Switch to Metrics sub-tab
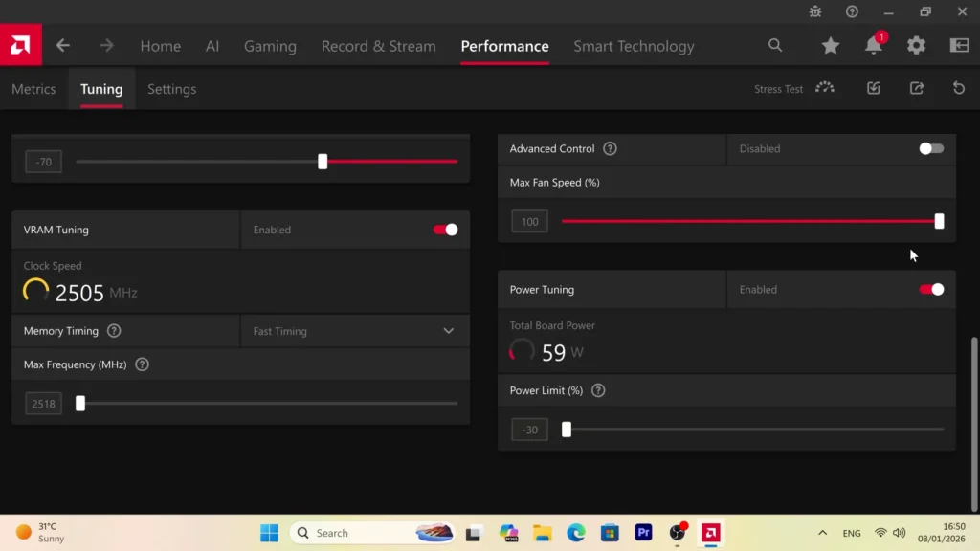The image size is (980, 551). click(33, 89)
